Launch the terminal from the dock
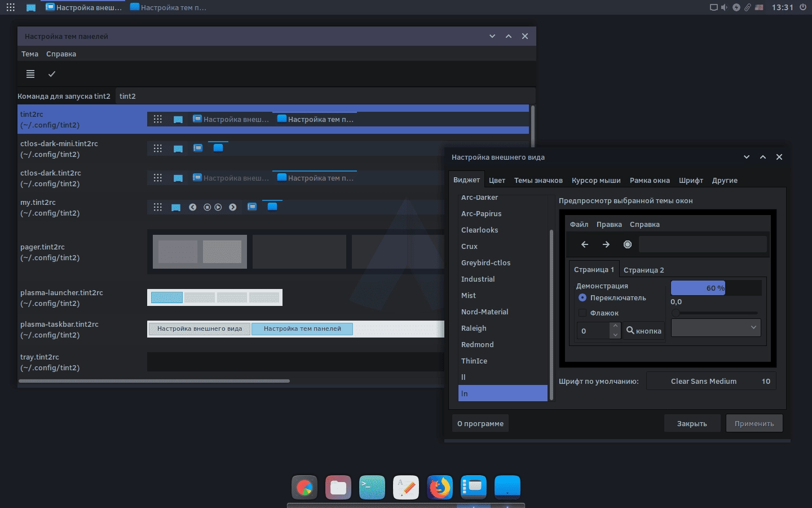This screenshot has height=508, width=812. 372,487
